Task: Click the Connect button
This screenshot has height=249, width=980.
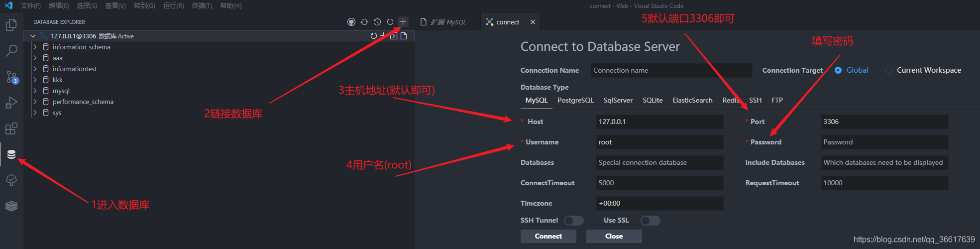Action: click(x=548, y=236)
